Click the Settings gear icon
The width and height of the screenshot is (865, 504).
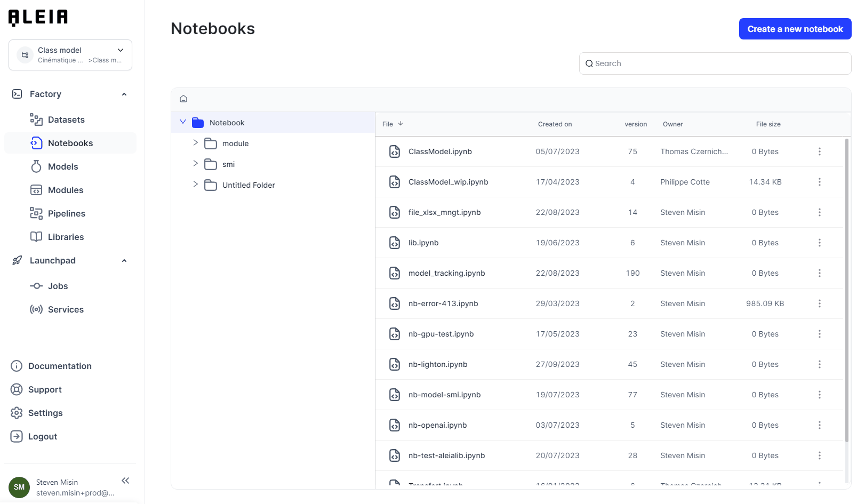click(16, 413)
